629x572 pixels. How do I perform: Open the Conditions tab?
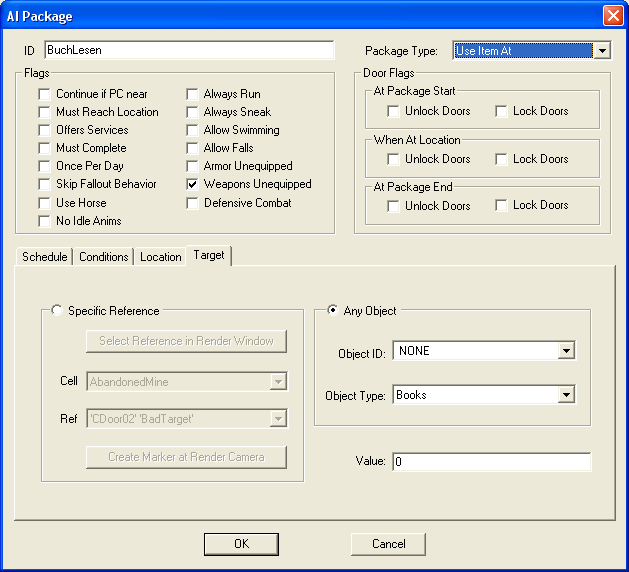104,257
